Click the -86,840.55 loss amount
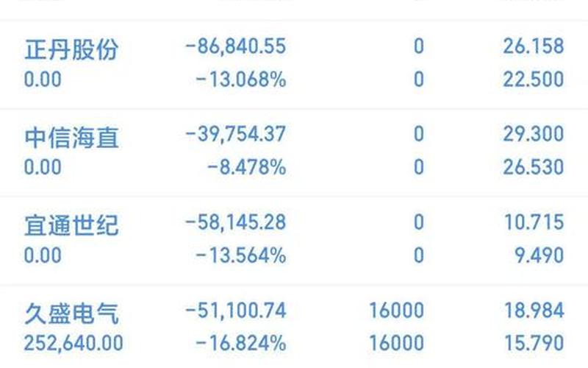The height and width of the screenshot is (368, 588). click(236, 46)
